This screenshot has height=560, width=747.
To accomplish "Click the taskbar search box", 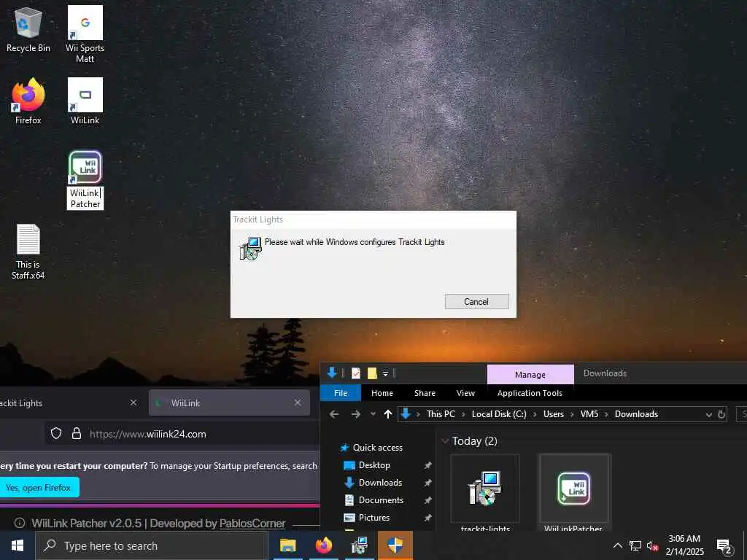I will pos(152,545).
